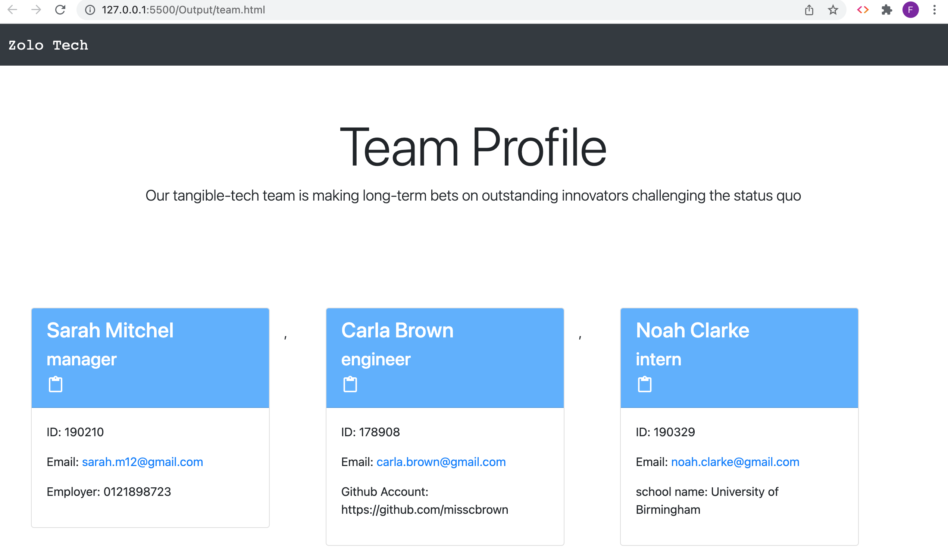Click the Team Profile heading
Screen dimensions: 948x560
(474, 147)
